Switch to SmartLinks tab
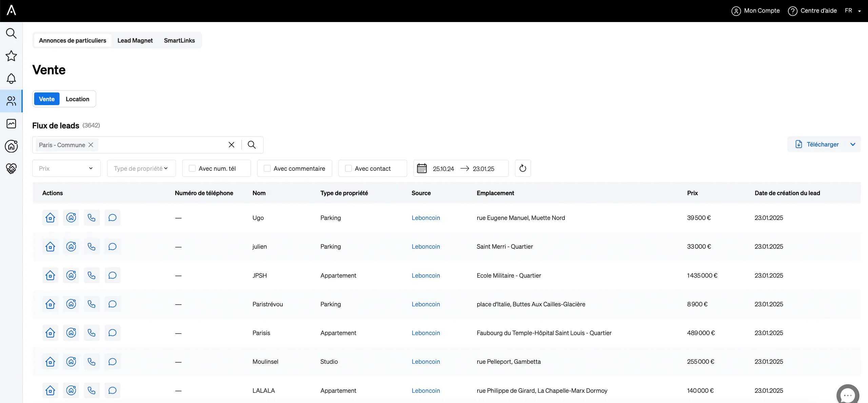 [179, 40]
